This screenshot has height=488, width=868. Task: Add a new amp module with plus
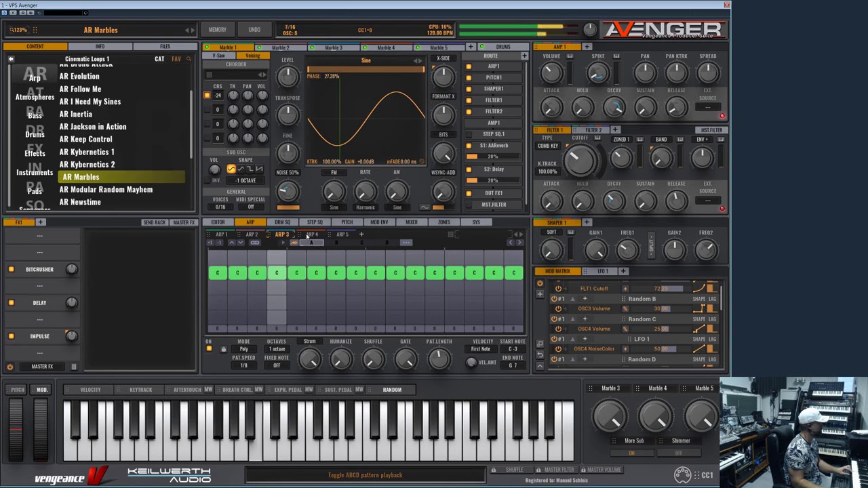point(587,47)
